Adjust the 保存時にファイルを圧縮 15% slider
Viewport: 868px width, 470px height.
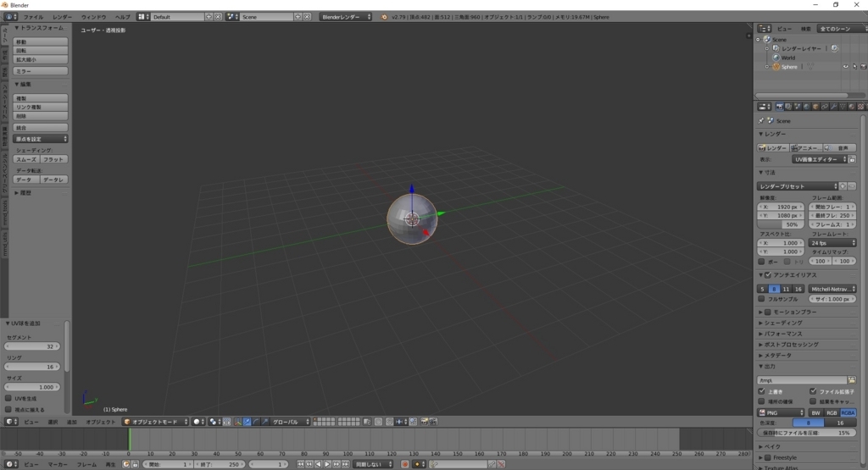(x=807, y=433)
